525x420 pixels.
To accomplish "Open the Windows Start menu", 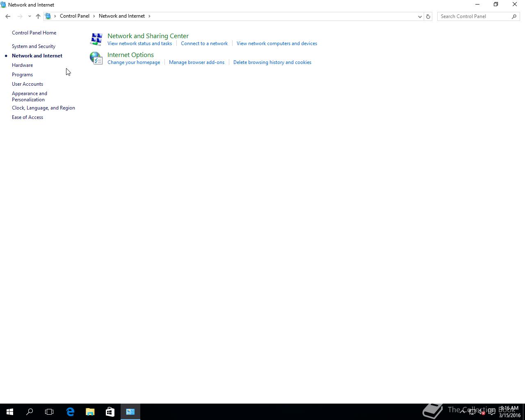I will point(10,412).
